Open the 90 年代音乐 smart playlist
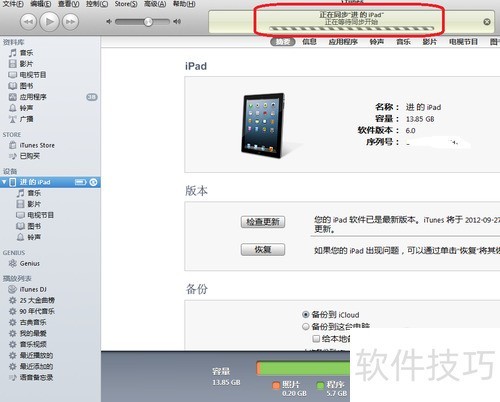The width and height of the screenshot is (500, 402). (x=37, y=311)
